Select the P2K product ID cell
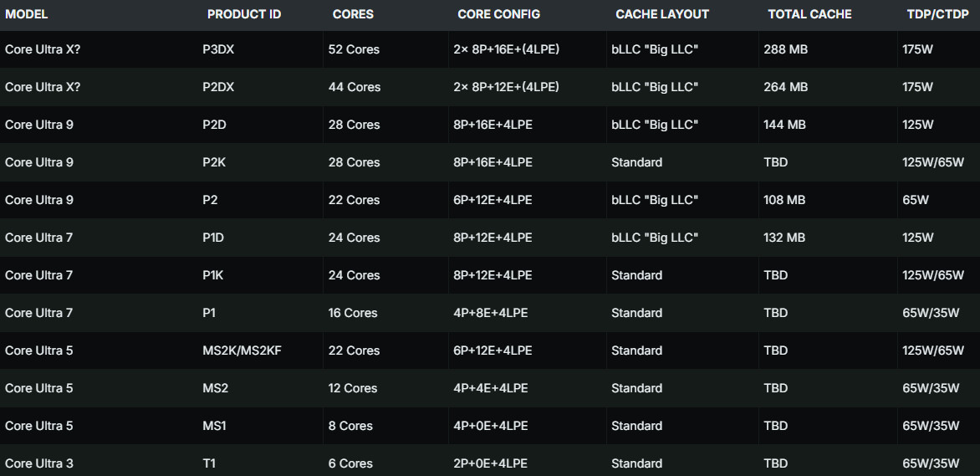Viewport: 980px width, 476px height. pyautogui.click(x=214, y=162)
